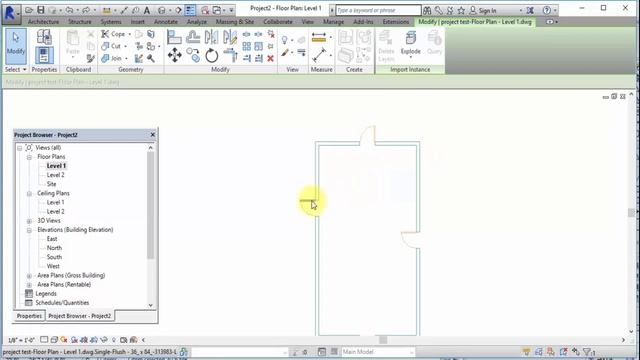The width and height of the screenshot is (640, 360).
Task: Open the Undo history dropdown arrow
Action: (78, 10)
